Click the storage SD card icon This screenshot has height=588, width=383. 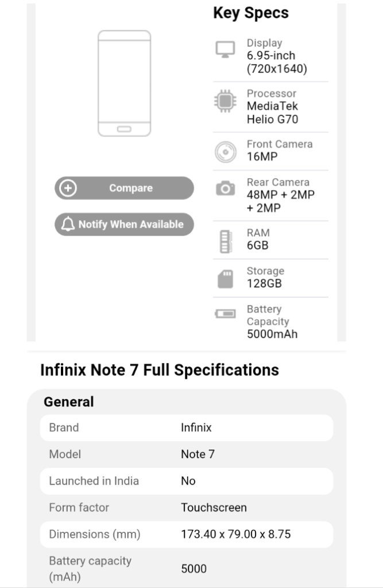(x=225, y=279)
